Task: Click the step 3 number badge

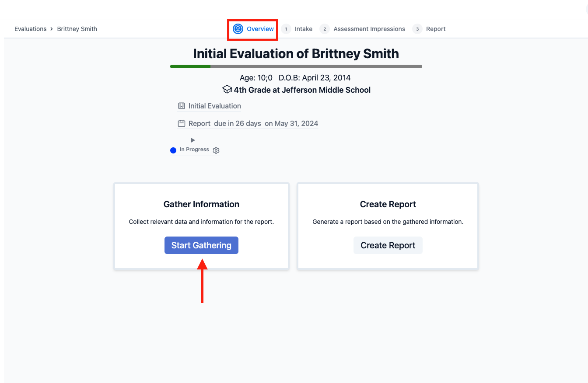Action: [417, 29]
